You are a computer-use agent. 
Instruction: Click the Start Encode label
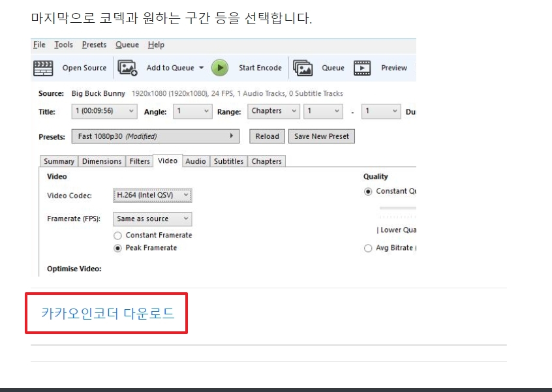tap(260, 68)
